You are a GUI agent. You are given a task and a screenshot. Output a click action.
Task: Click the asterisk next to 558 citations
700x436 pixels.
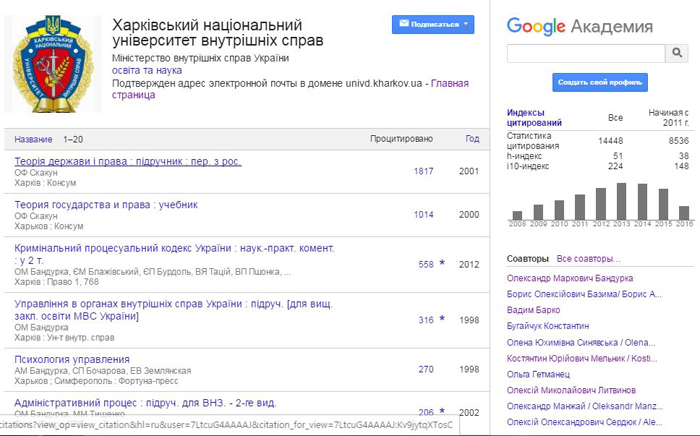442,264
